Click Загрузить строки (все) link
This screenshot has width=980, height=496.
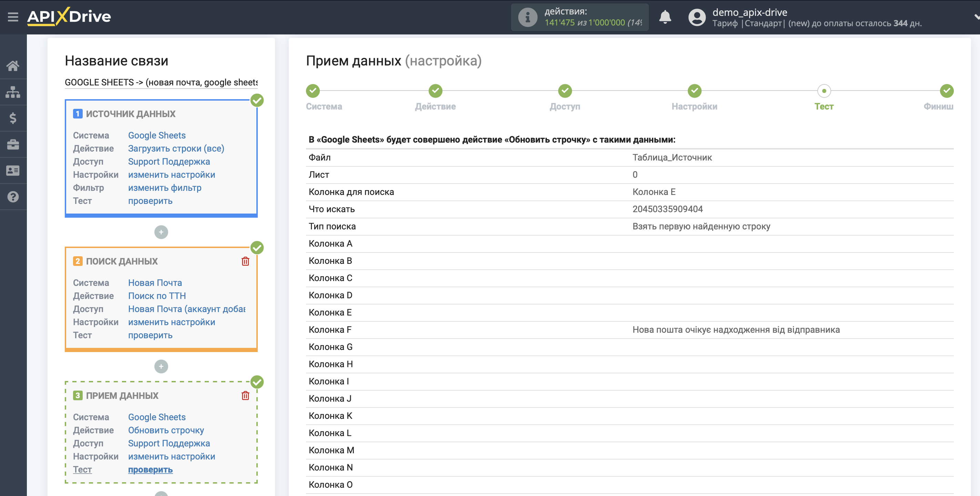click(176, 148)
